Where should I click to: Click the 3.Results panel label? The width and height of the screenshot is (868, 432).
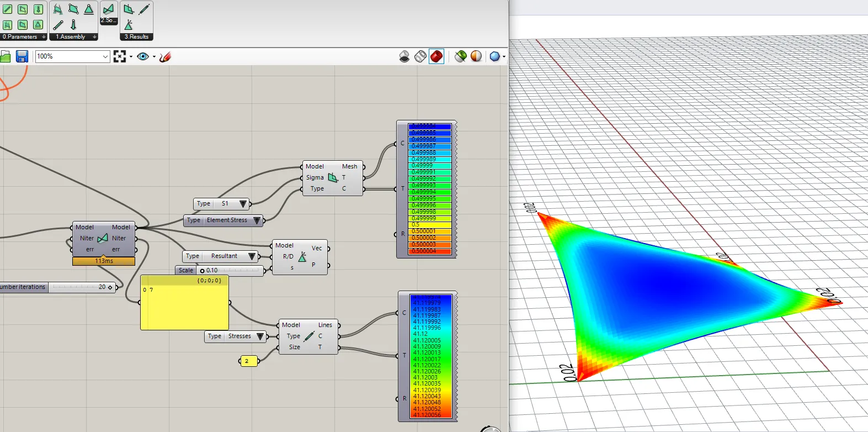[136, 37]
